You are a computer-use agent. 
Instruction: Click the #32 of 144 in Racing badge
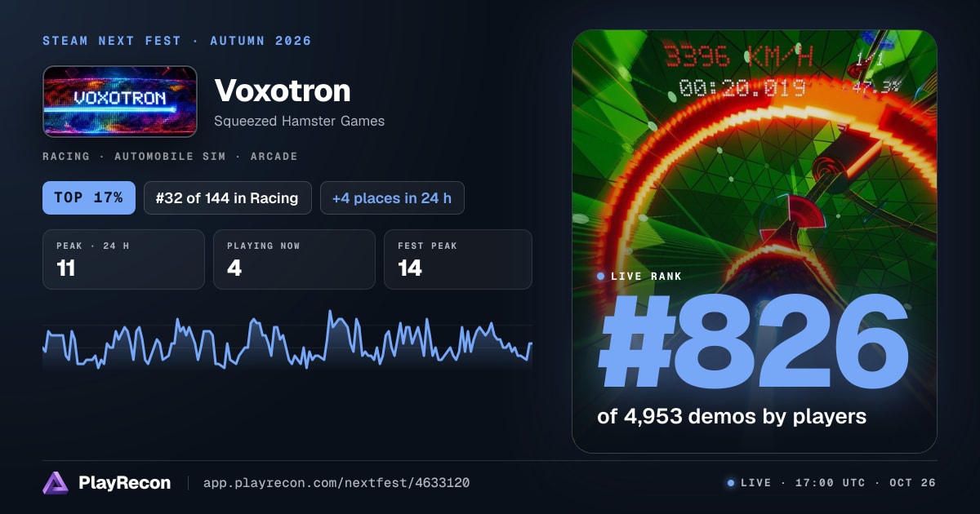[228, 197]
